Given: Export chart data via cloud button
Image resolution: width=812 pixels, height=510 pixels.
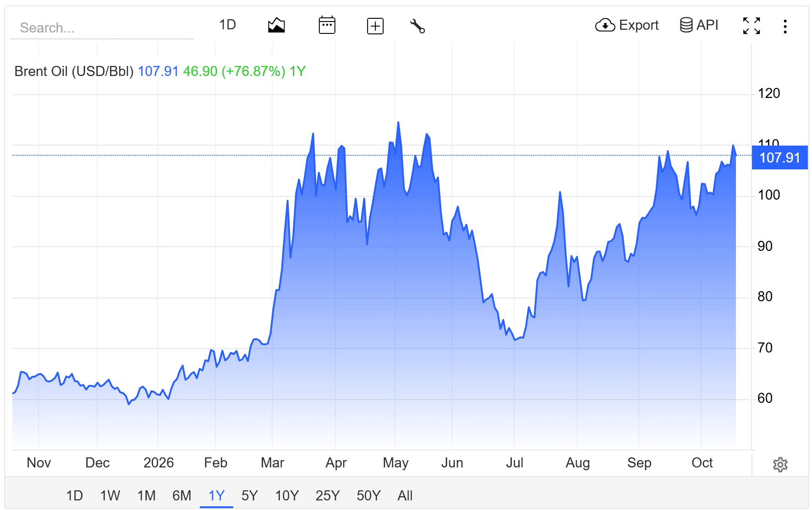Looking at the screenshot, I should click(x=627, y=25).
